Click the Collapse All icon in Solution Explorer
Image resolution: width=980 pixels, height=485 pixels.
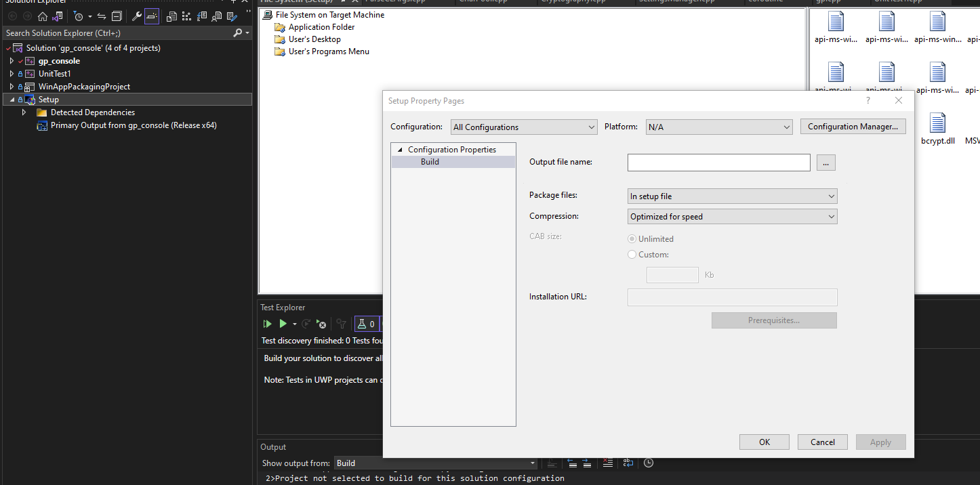click(x=117, y=16)
